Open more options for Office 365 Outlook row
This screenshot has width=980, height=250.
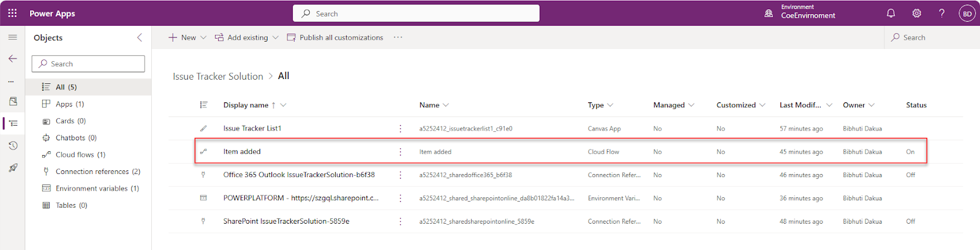tap(401, 175)
